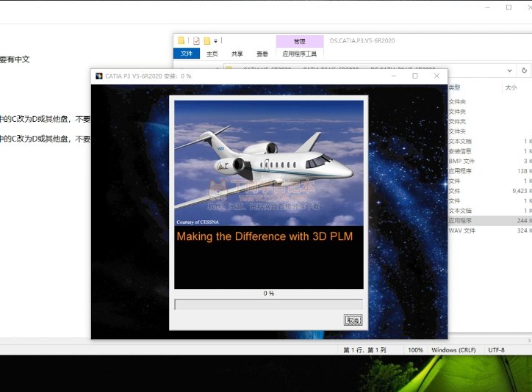This screenshot has height=392, width=532.
Task: Click the installation progress bar
Action: [268, 304]
